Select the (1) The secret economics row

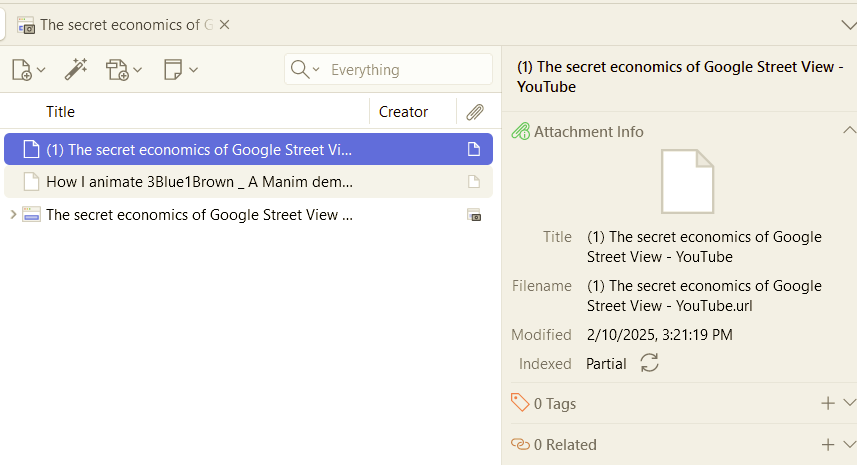[x=248, y=149]
